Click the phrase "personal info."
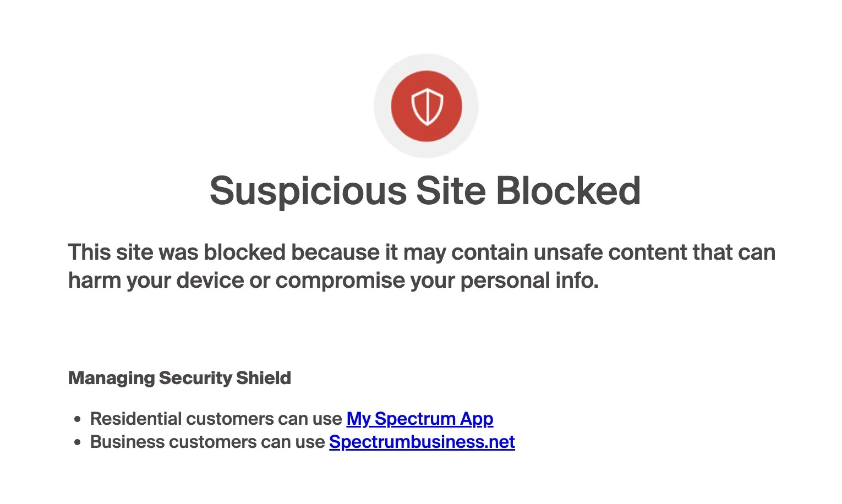 (529, 281)
